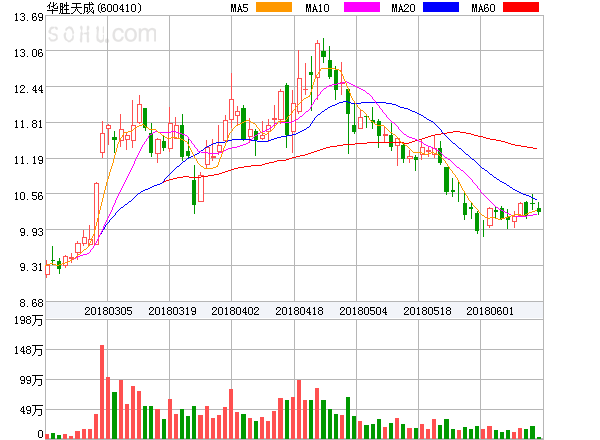Click the 20180319 date label
This screenshot has width=600, height=440.
pos(172,311)
